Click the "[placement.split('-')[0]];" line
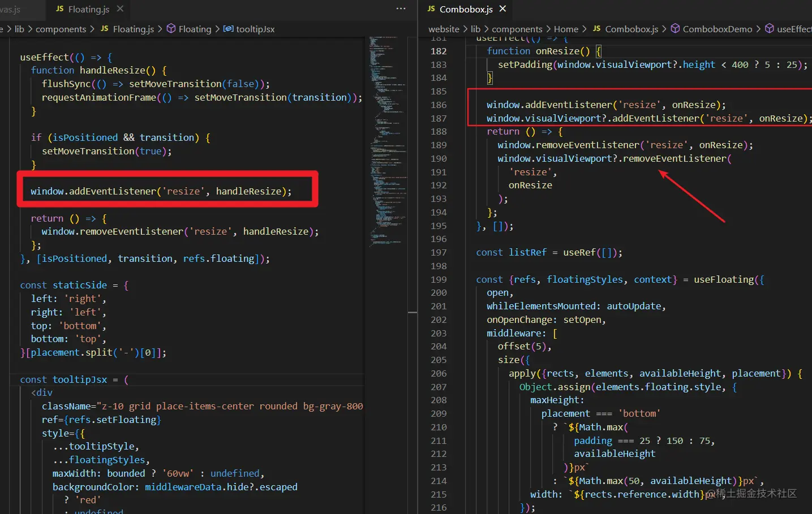The width and height of the screenshot is (812, 514). (93, 352)
